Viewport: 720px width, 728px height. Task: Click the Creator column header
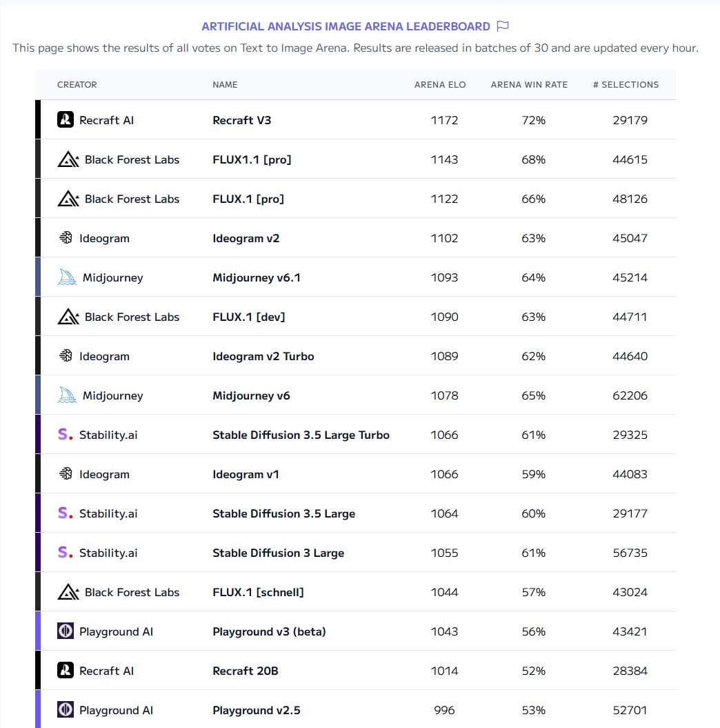click(x=77, y=85)
